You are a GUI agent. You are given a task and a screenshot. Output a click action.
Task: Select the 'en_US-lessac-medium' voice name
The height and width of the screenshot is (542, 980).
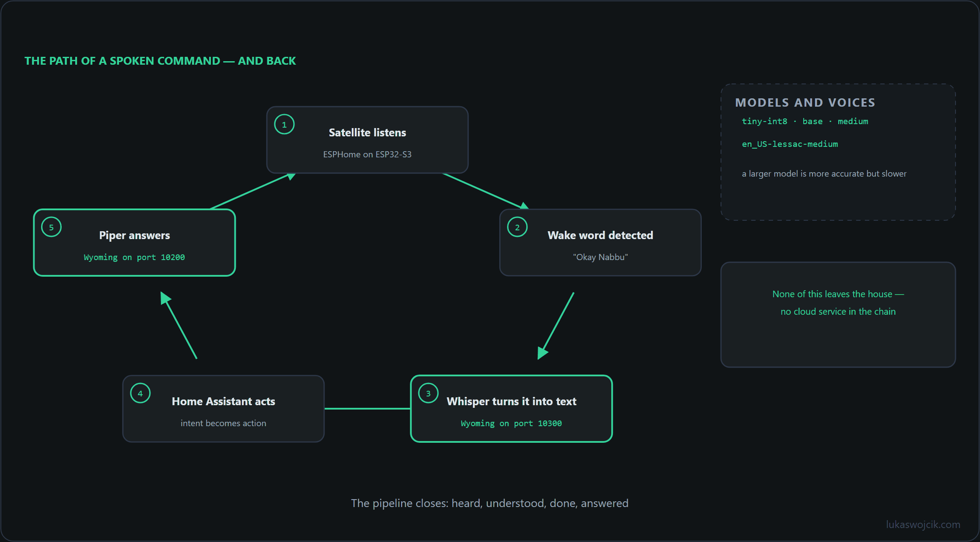(x=790, y=144)
